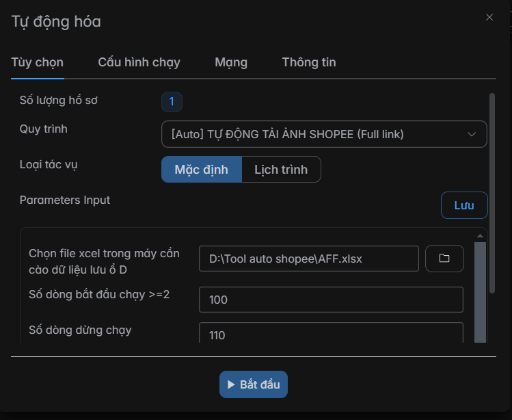Go to the Mạng tab
The width and height of the screenshot is (512, 420).
tap(231, 62)
